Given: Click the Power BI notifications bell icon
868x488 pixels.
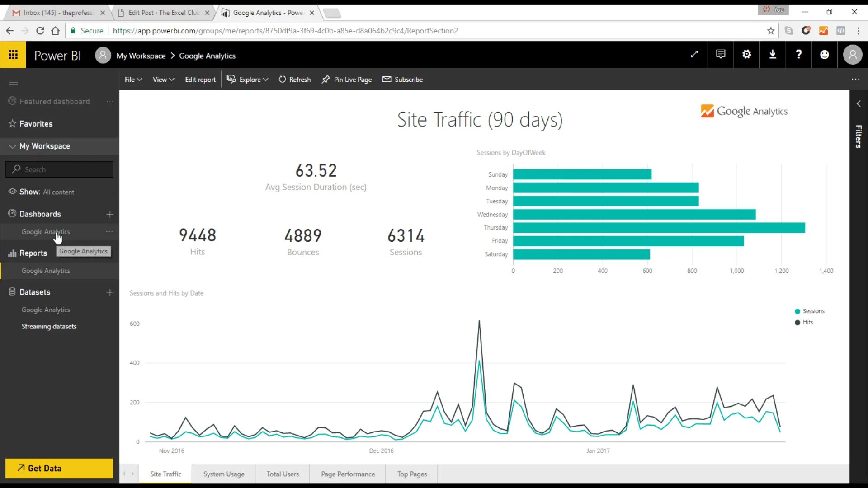Looking at the screenshot, I should click(720, 55).
